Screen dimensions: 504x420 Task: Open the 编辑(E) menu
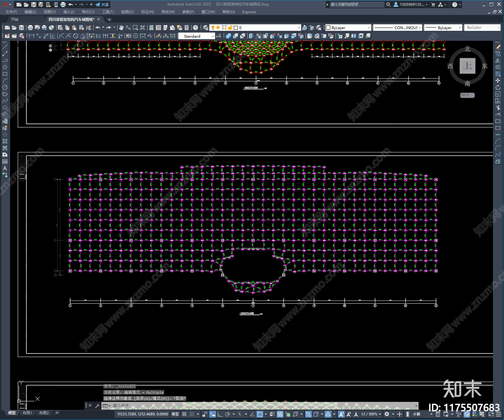[30, 12]
